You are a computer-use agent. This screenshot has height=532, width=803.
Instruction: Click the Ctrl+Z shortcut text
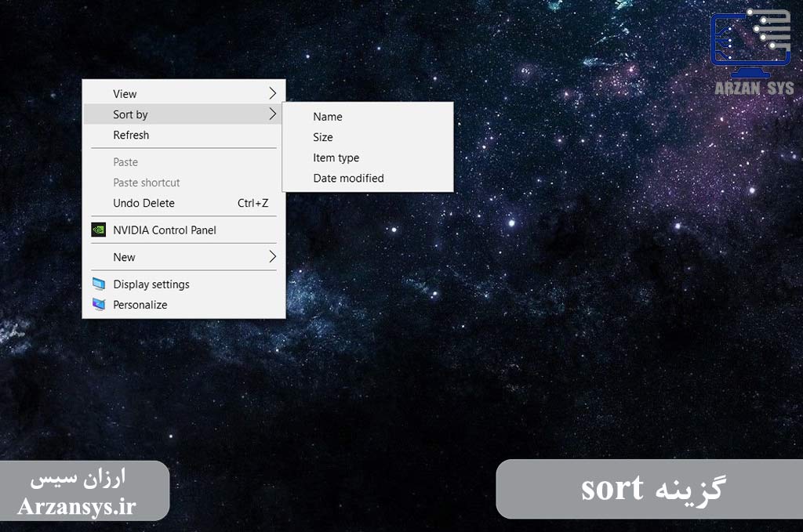253,203
